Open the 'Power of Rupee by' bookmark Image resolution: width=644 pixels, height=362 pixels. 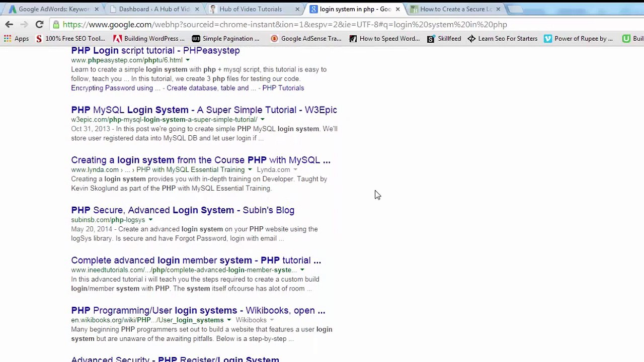pyautogui.click(x=578, y=39)
